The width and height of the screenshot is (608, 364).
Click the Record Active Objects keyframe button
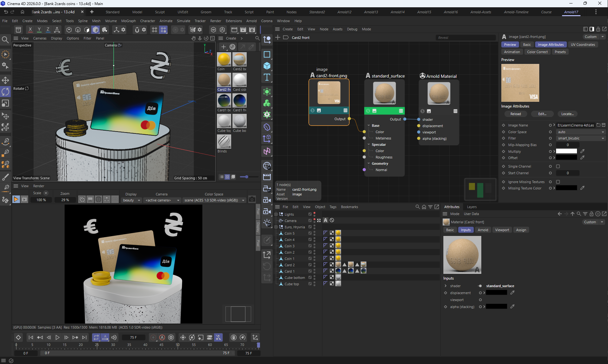[x=153, y=337]
